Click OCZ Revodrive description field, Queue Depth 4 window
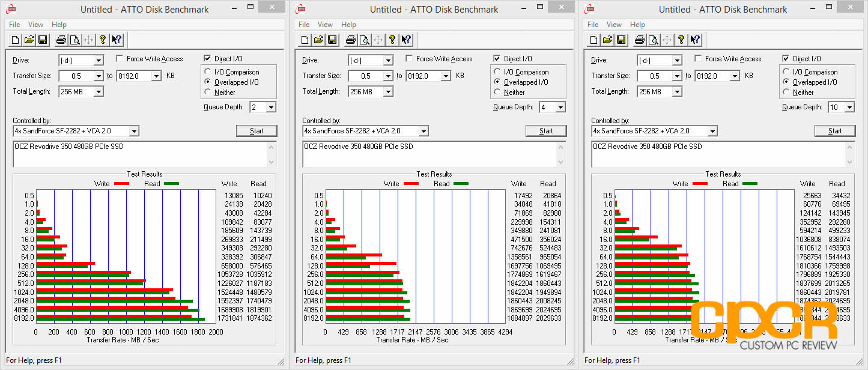The image size is (868, 370). pos(434,154)
